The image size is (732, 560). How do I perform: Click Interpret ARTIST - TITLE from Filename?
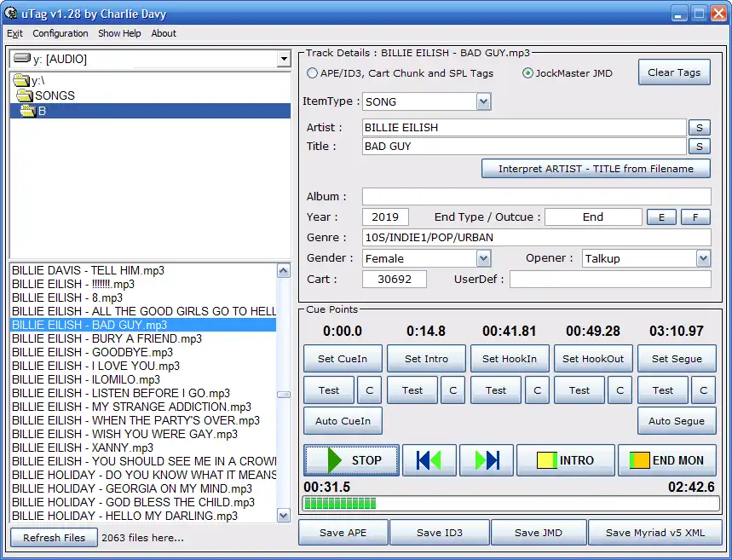point(596,169)
